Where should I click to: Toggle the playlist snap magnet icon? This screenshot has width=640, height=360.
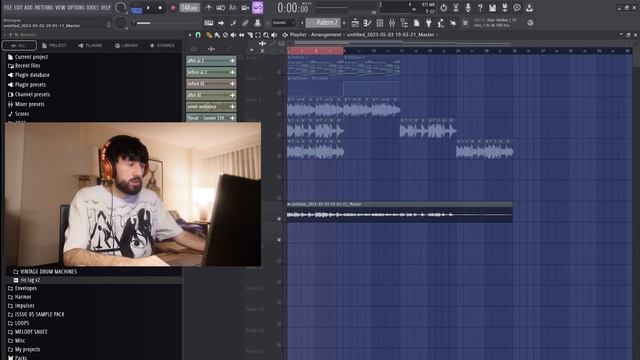coord(198,35)
